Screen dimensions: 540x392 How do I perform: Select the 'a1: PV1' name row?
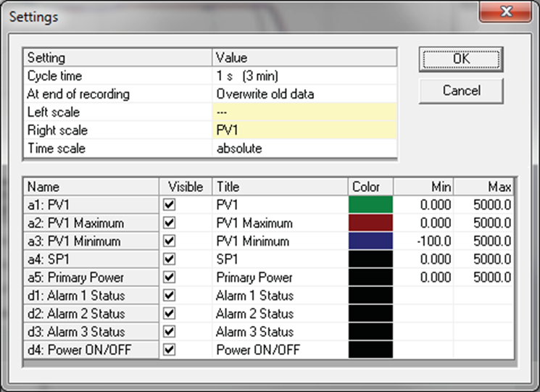tap(91, 205)
